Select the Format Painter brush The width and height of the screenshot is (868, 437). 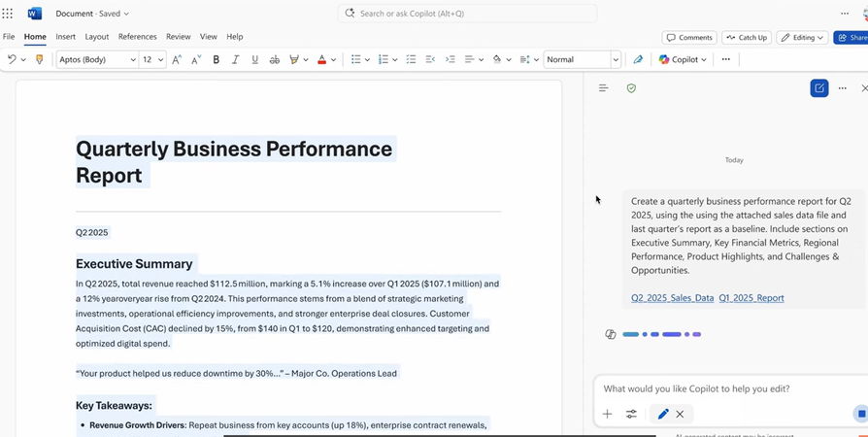pyautogui.click(x=39, y=59)
